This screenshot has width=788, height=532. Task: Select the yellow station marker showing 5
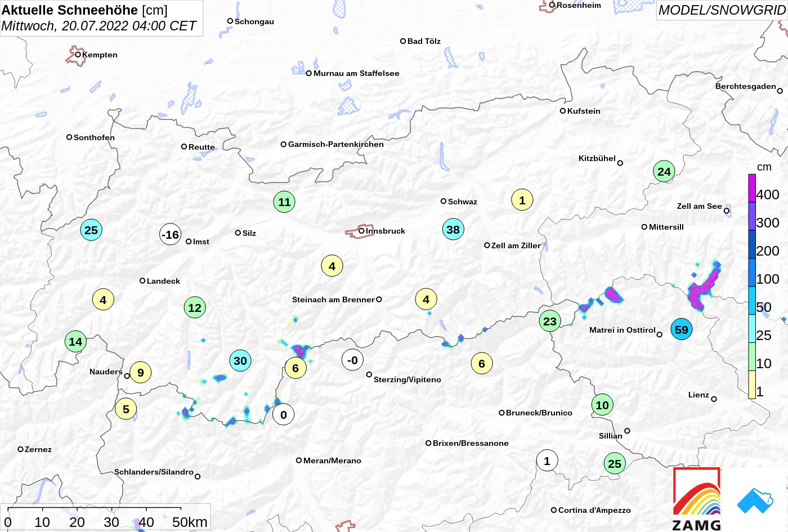pos(126,409)
